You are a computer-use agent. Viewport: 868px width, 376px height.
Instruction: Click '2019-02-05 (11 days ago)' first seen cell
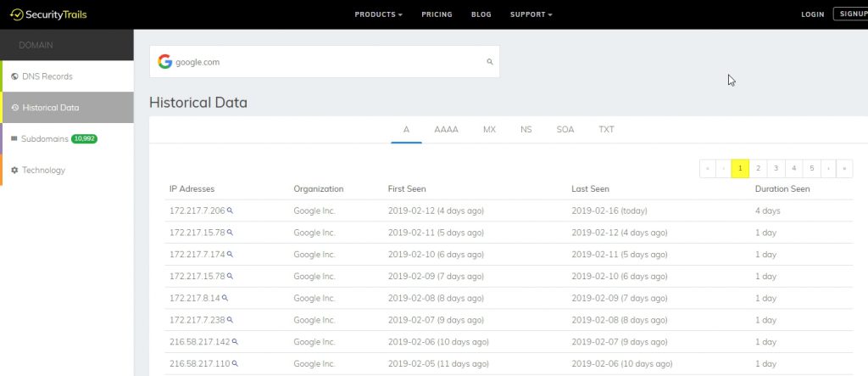tap(438, 364)
